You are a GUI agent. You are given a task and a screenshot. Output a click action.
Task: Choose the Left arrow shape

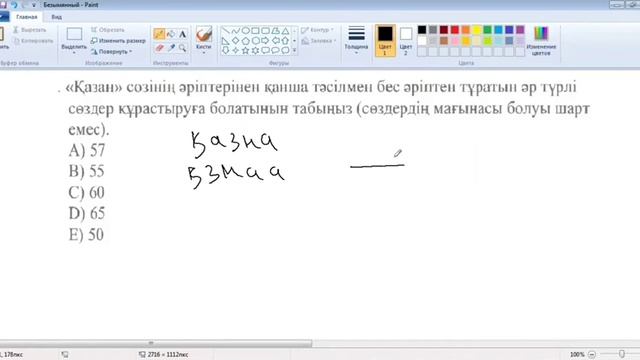[276, 40]
